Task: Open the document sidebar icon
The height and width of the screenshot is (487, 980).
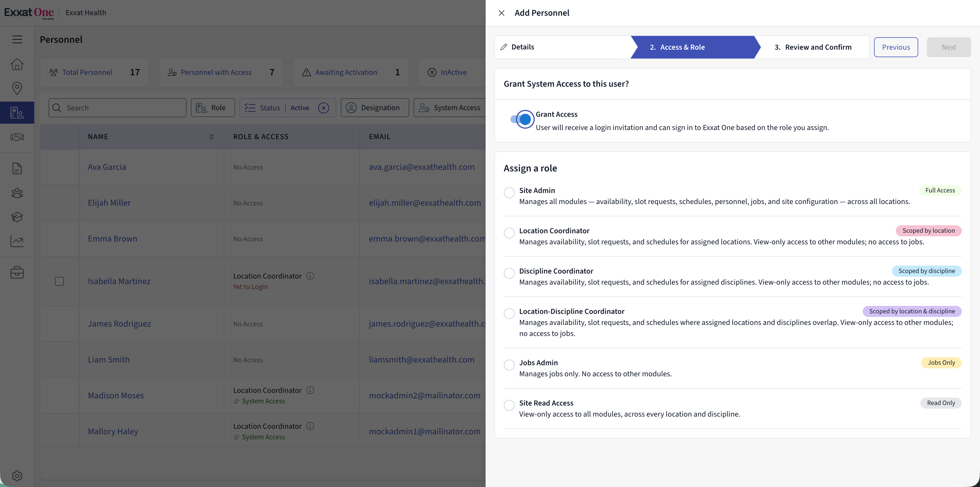Action: (17, 168)
